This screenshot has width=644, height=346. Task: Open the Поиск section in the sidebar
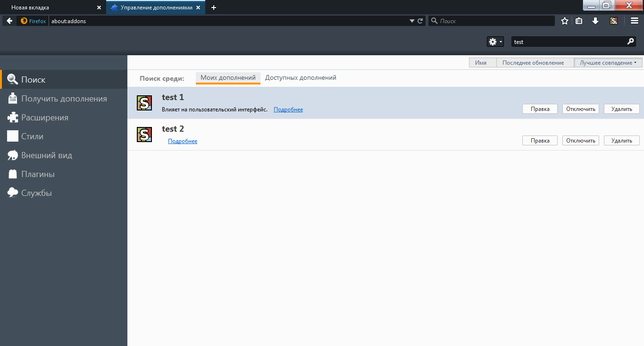pyautogui.click(x=33, y=79)
